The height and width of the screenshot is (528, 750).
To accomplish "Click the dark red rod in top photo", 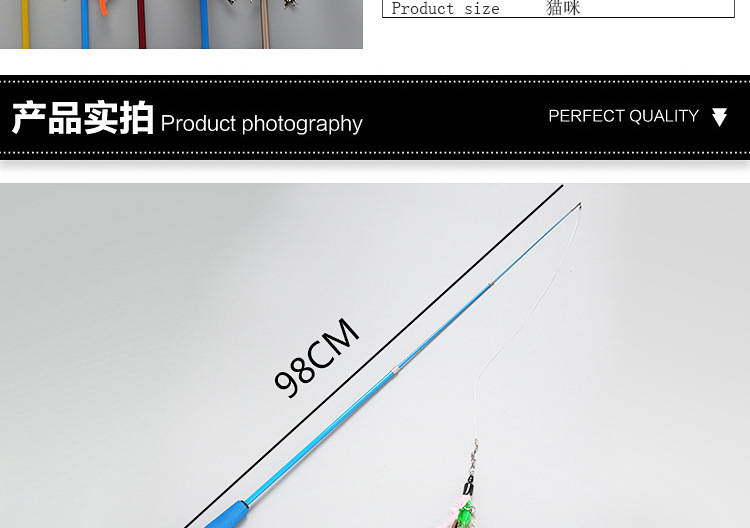I will click(x=142, y=24).
